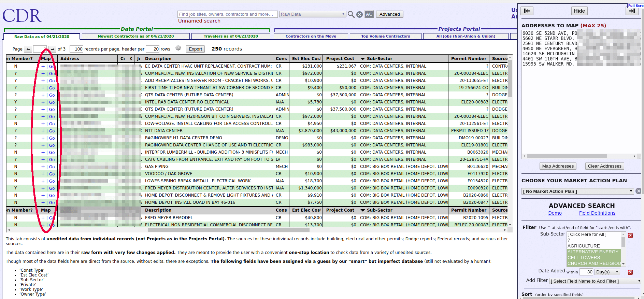Clear the Market Action Plan selection
Viewport: 644px width, 299px height.
(x=639, y=191)
